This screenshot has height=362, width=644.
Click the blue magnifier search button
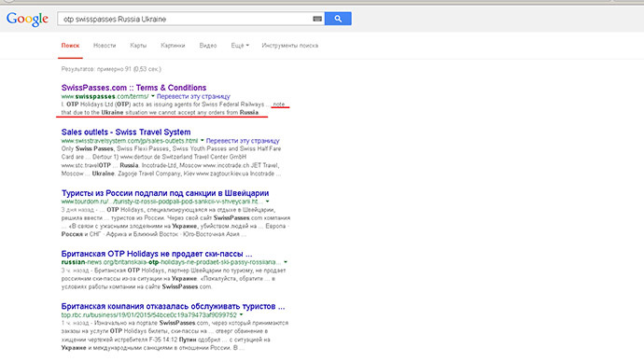tap(338, 19)
